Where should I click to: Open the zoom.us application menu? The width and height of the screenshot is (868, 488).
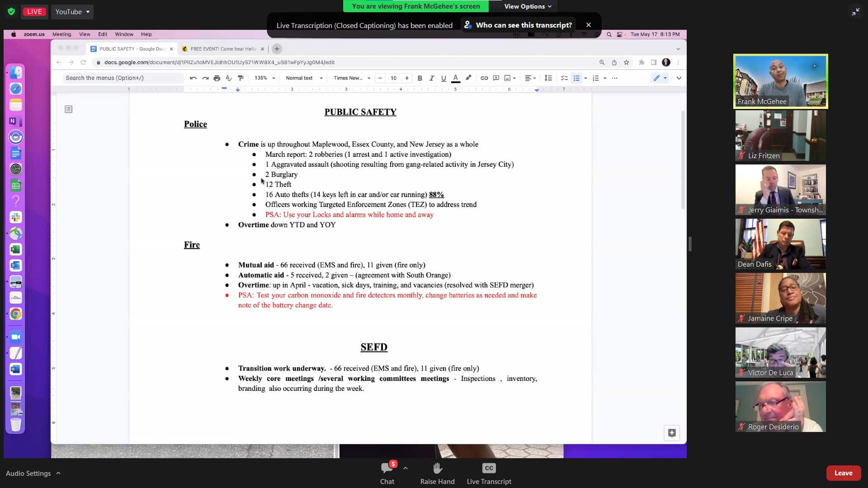[34, 34]
